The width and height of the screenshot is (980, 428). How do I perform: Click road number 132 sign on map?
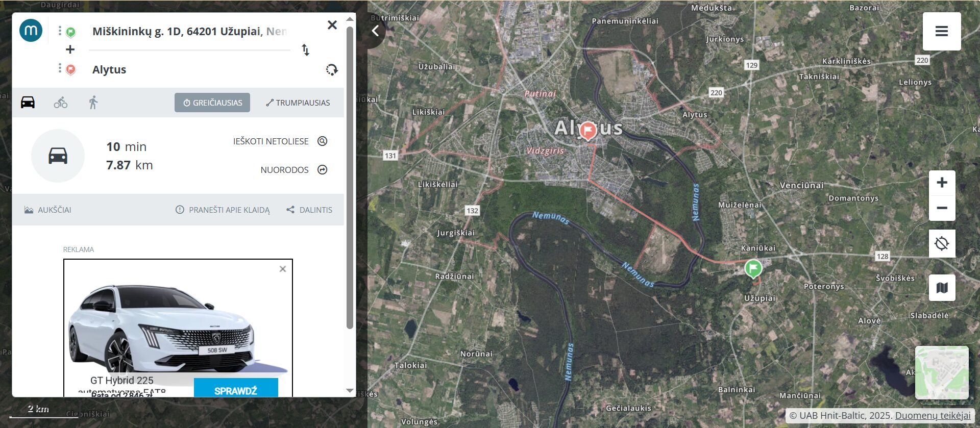(472, 210)
